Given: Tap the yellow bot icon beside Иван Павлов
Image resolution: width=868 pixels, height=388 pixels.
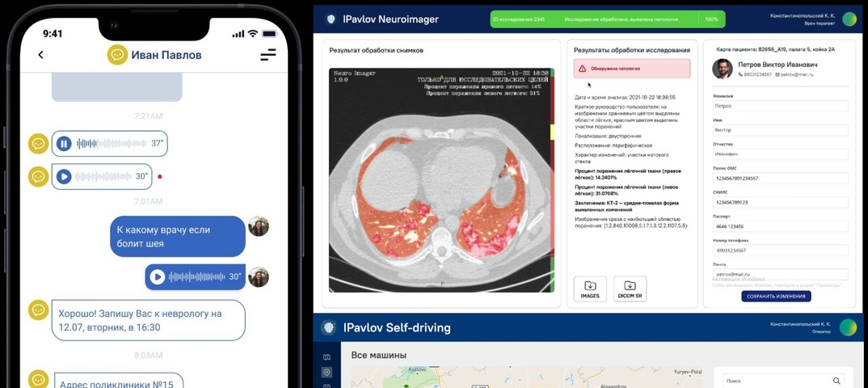Looking at the screenshot, I should [x=117, y=55].
